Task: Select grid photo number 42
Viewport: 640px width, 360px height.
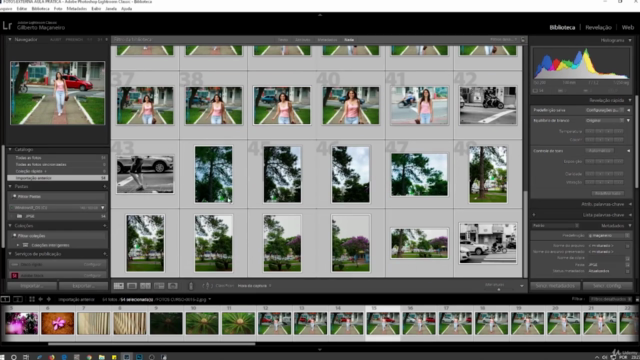Action: [488, 105]
